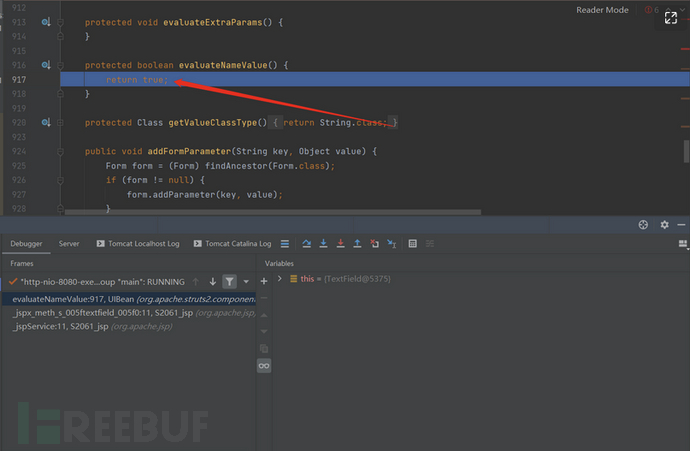Collapse the evaluateNameValue method at line 916
Image resolution: width=690 pixels, height=451 pixels.
[61, 65]
